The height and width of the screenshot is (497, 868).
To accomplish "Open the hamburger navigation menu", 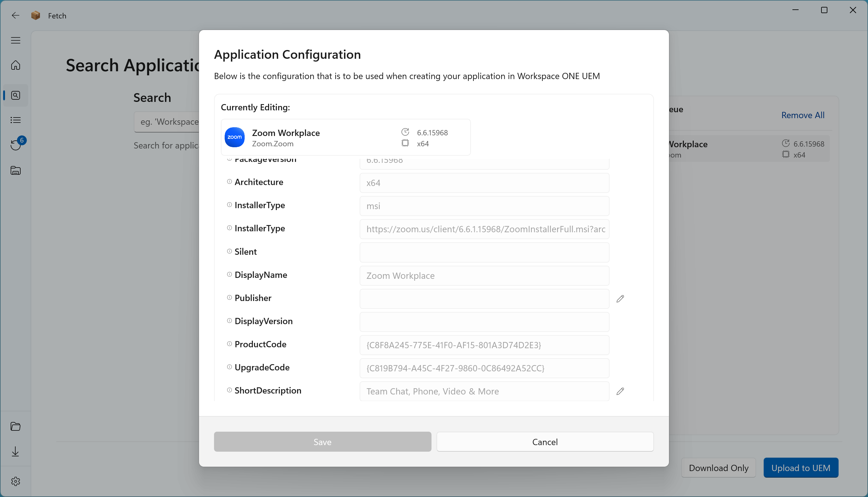I will point(16,40).
